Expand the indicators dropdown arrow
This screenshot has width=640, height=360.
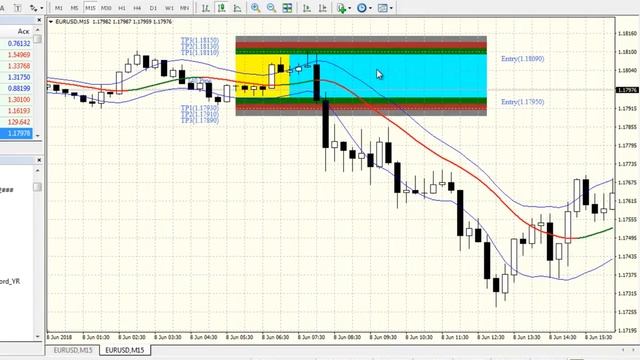pos(350,8)
